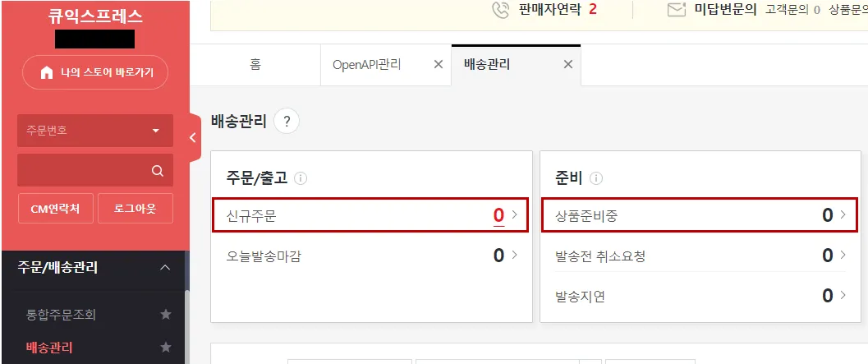Screen dimensions: 868x364
Task: Click the CM연락처 button
Action: coord(55,209)
